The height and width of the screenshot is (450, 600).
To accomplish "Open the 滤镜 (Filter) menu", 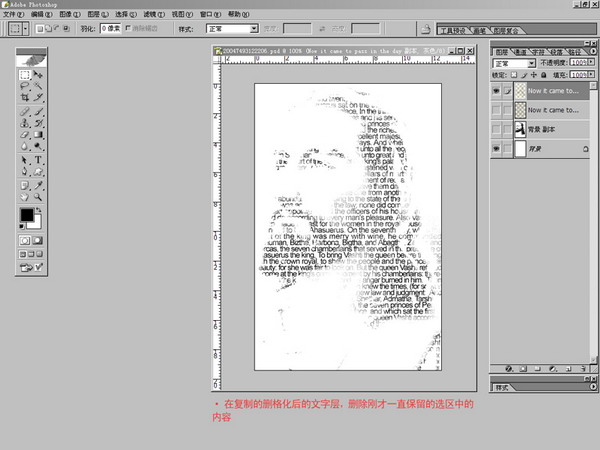I will pyautogui.click(x=149, y=15).
